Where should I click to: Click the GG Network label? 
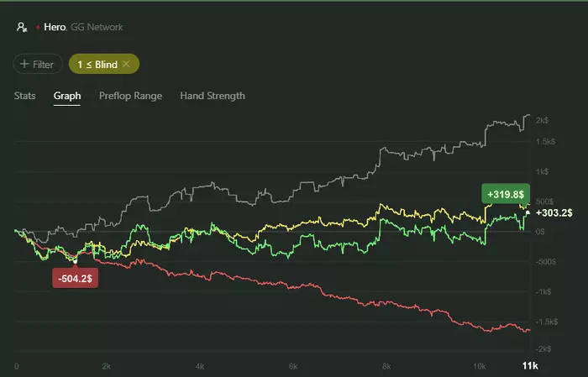[97, 27]
